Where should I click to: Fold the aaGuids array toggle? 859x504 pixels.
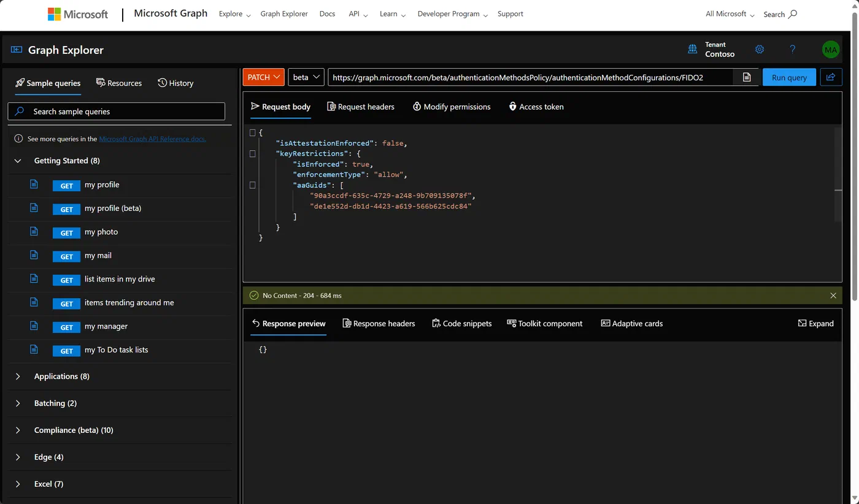point(252,185)
